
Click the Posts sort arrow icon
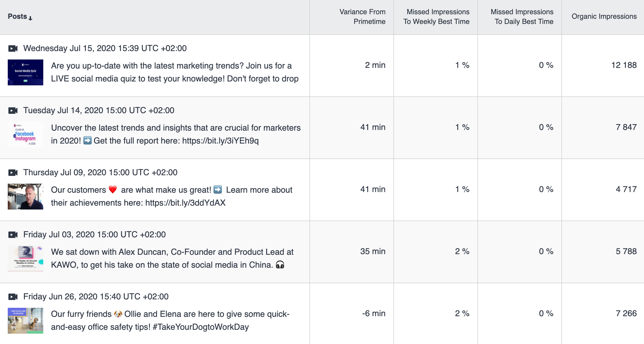[x=30, y=18]
